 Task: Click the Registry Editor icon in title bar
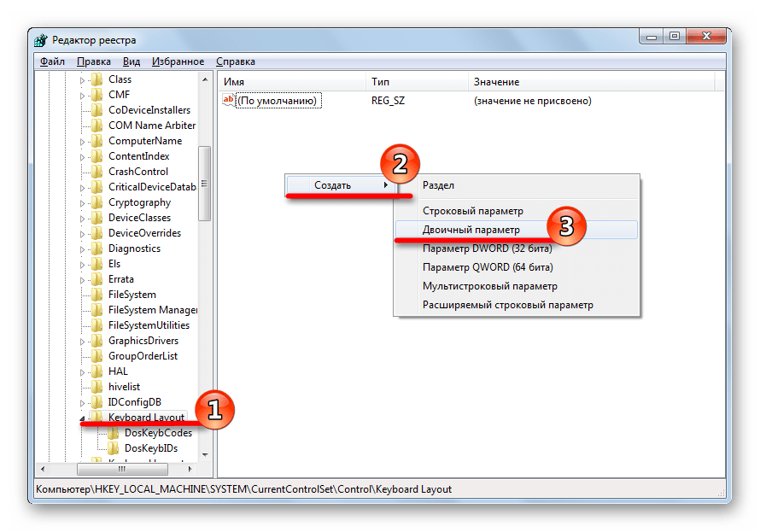(43, 40)
